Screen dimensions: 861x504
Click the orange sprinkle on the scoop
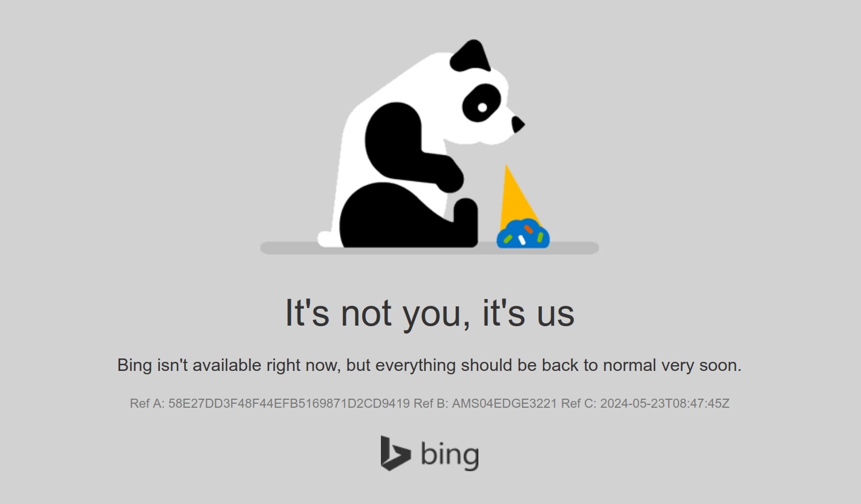pos(528,229)
